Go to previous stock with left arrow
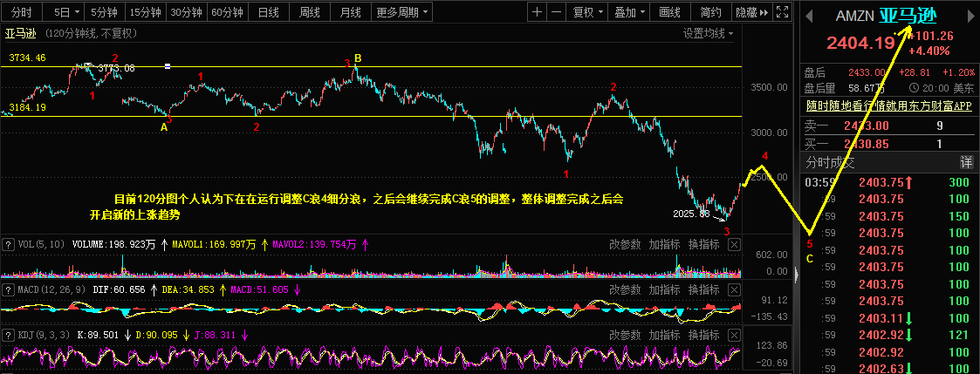Viewport: 980px width, 374px height. [x=809, y=17]
